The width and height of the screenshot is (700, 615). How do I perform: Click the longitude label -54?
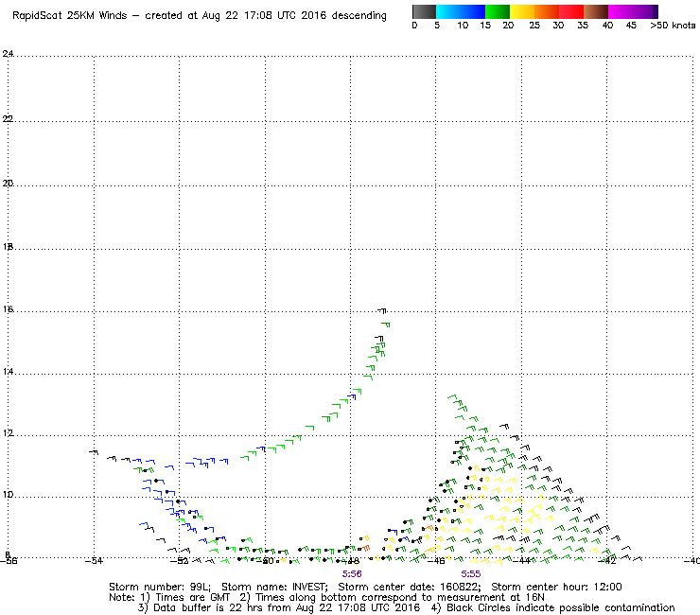94,561
